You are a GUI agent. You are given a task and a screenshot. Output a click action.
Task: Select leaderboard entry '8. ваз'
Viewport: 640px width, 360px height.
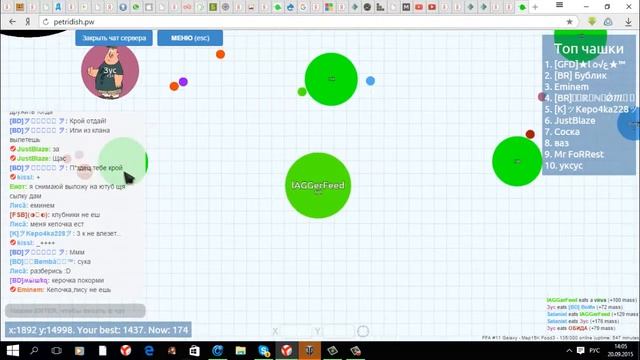[557, 143]
